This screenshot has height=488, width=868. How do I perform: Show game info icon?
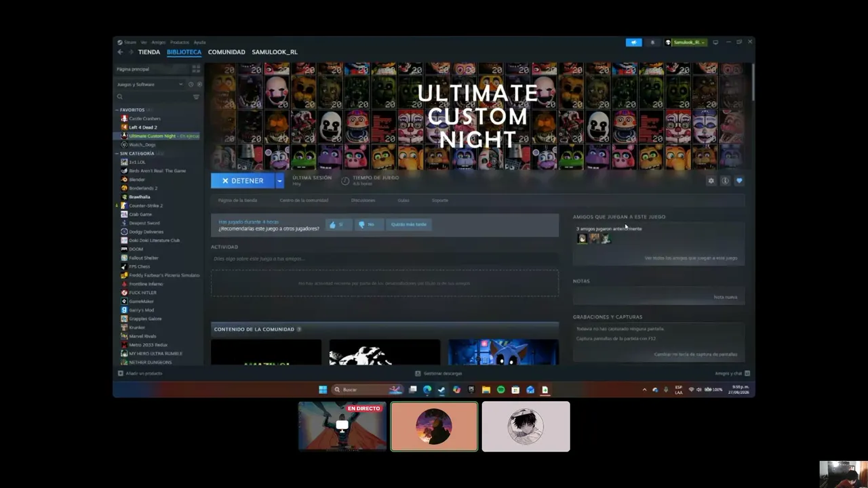725,181
